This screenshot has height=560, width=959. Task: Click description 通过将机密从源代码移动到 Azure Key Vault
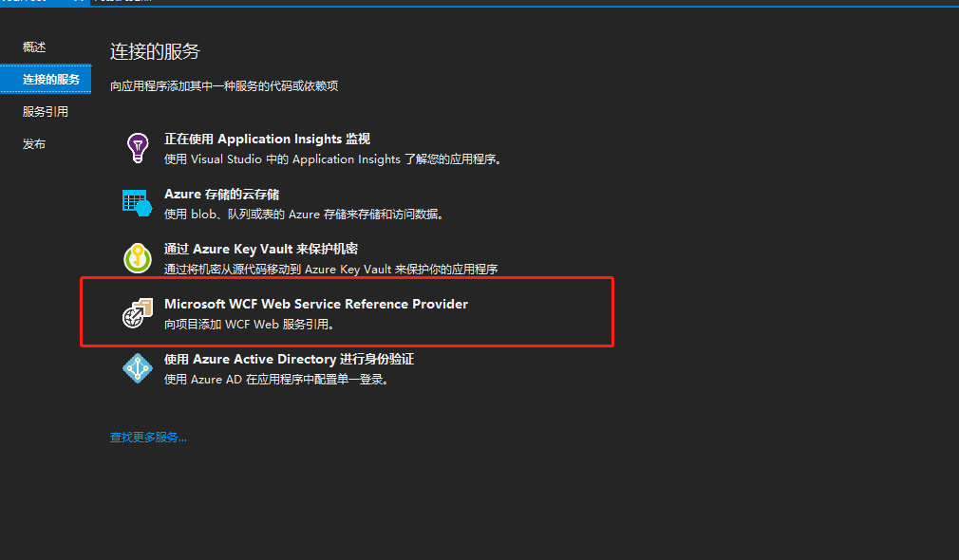330,269
